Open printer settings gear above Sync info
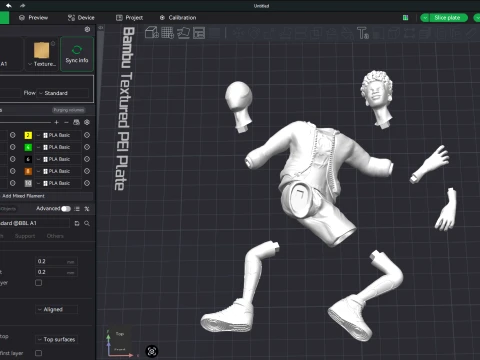The height and width of the screenshot is (360, 480). click(87, 29)
